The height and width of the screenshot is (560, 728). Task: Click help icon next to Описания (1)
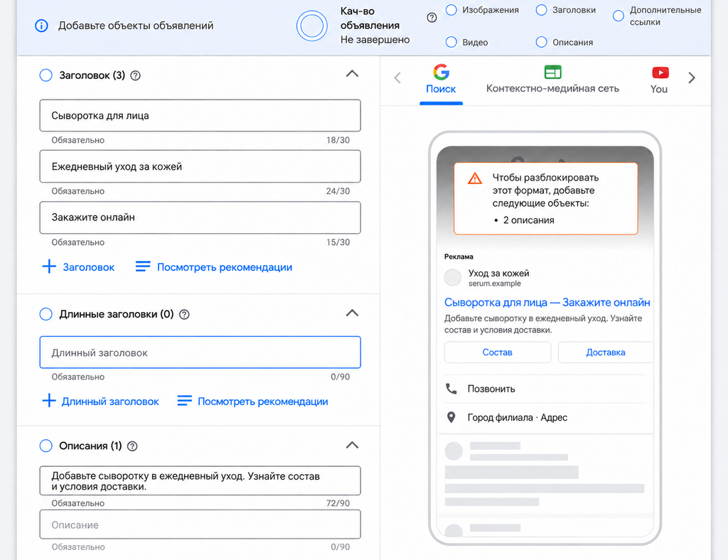(132, 446)
